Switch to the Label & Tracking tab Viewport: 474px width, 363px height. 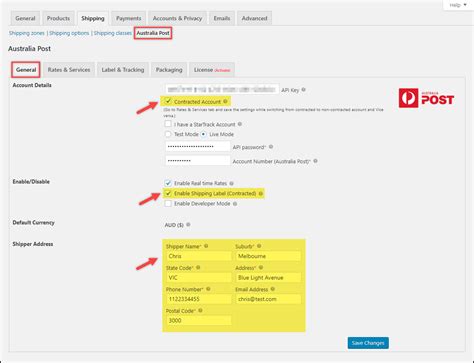123,70
